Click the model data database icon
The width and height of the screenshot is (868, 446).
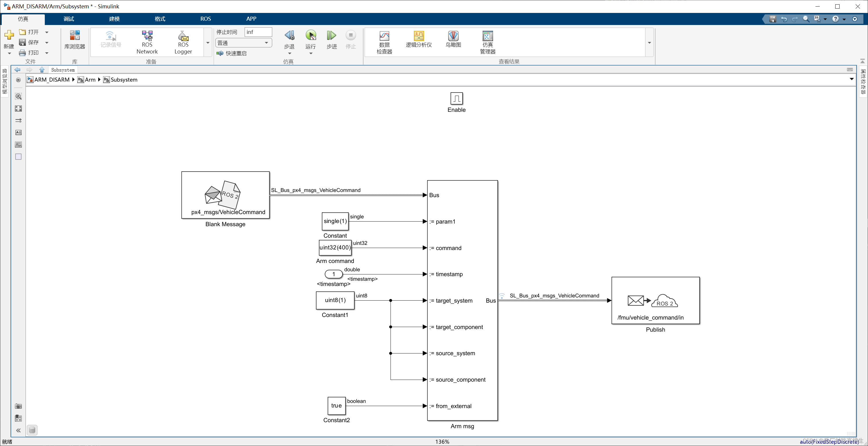[32, 430]
